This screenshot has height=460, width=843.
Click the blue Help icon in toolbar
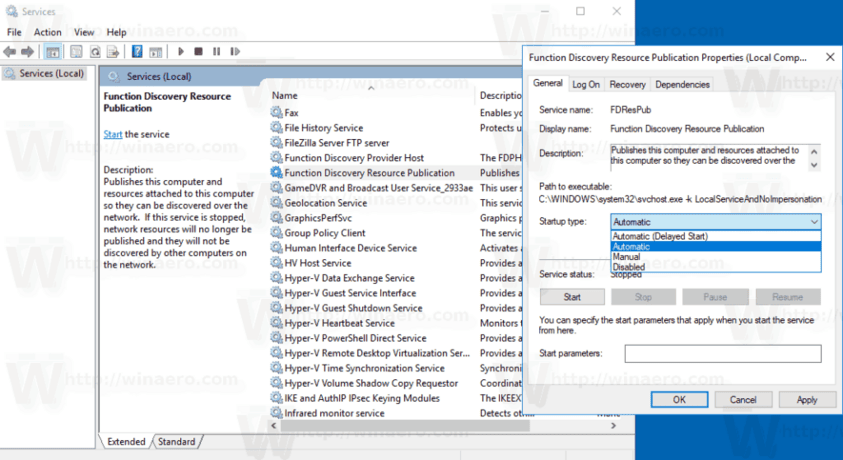pos(135,51)
